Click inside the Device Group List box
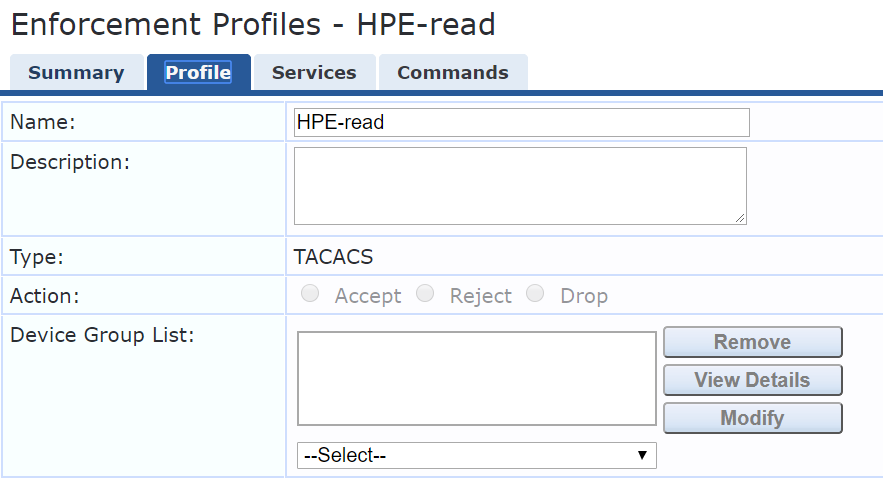Image resolution: width=883 pixels, height=482 pixels. click(477, 378)
